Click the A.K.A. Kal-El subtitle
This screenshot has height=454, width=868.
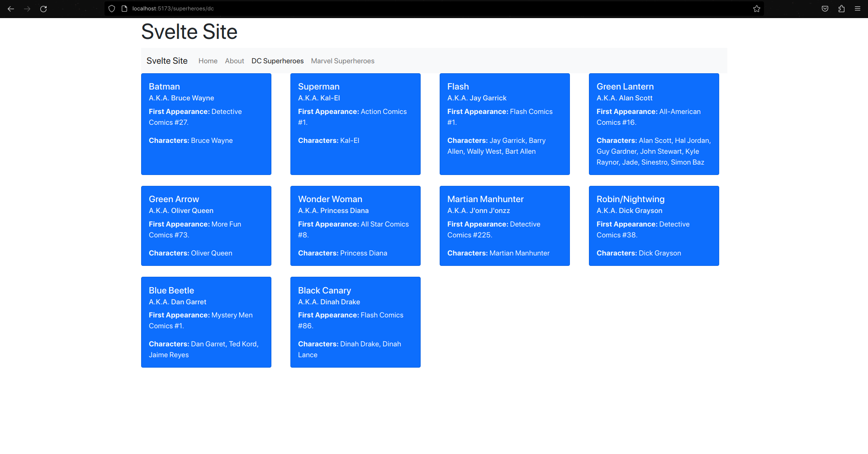[x=319, y=98]
